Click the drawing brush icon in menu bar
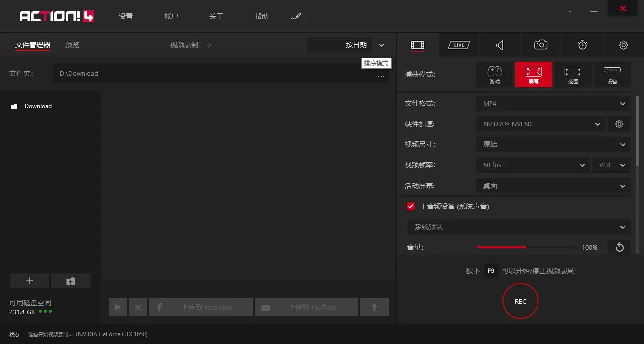Screen dimensions: 644x344 pyautogui.click(x=296, y=17)
